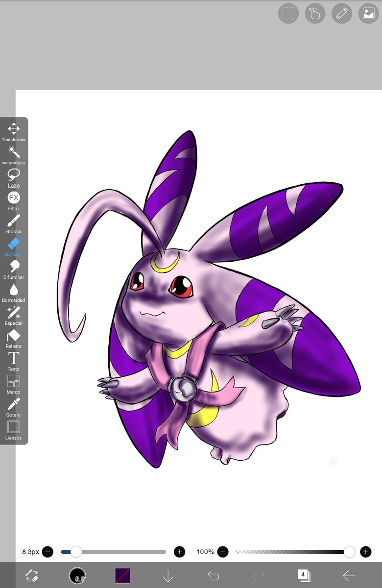This screenshot has height=588, width=382.
Task: Tap the back arrow to exit
Action: [x=349, y=576]
